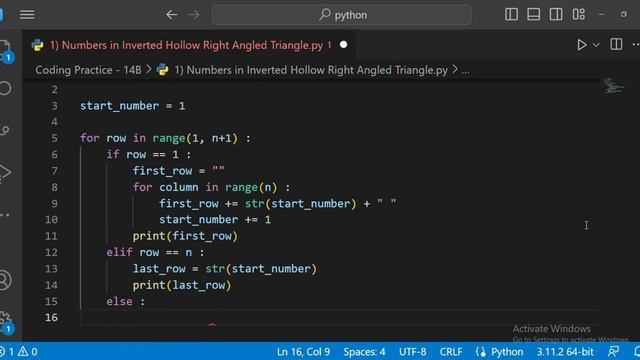Image resolution: width=640 pixels, height=360 pixels.
Task: Click the for row in range line
Action: click(165, 138)
